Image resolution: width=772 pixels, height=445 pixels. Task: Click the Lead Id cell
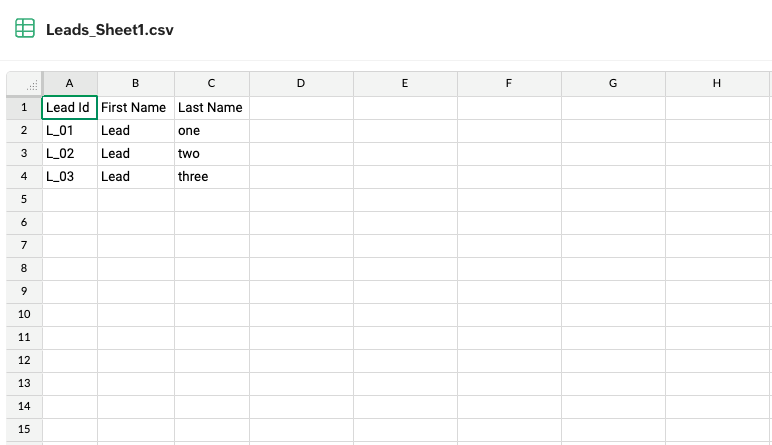pos(69,107)
